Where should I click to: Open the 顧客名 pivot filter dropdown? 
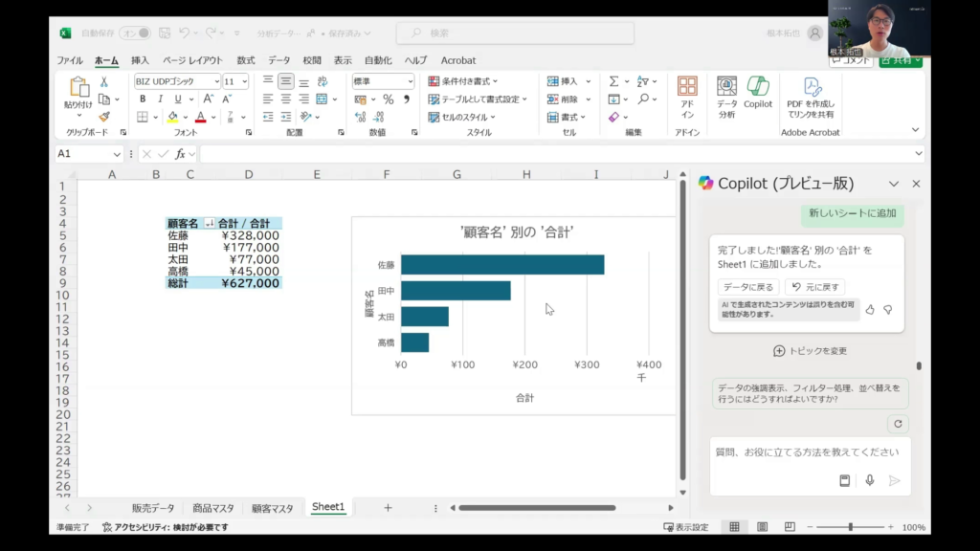point(209,224)
